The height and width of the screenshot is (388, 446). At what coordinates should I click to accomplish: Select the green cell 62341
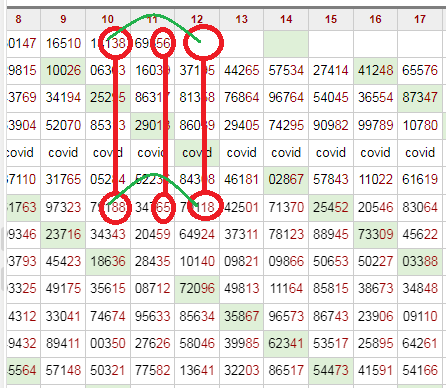click(286, 343)
